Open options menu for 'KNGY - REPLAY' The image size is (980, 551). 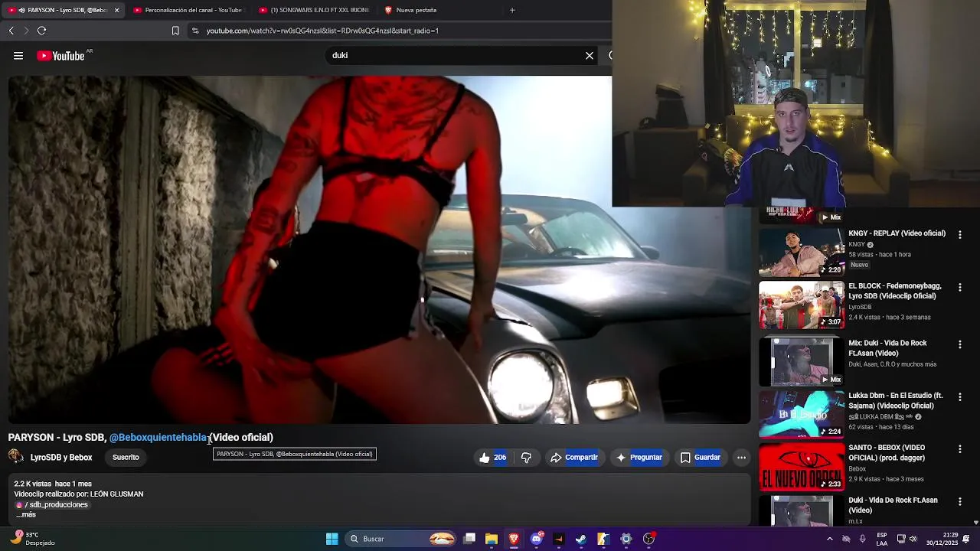(x=959, y=235)
